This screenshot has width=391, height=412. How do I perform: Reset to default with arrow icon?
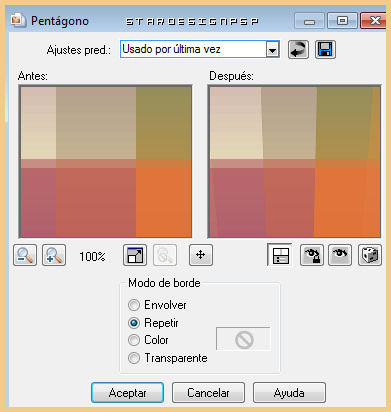[x=298, y=50]
